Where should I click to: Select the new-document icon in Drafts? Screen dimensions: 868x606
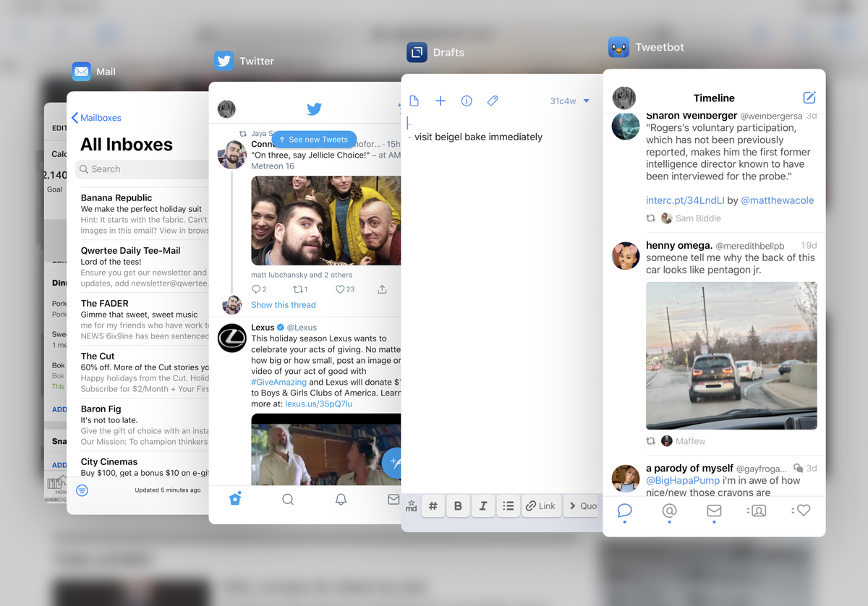pos(414,101)
